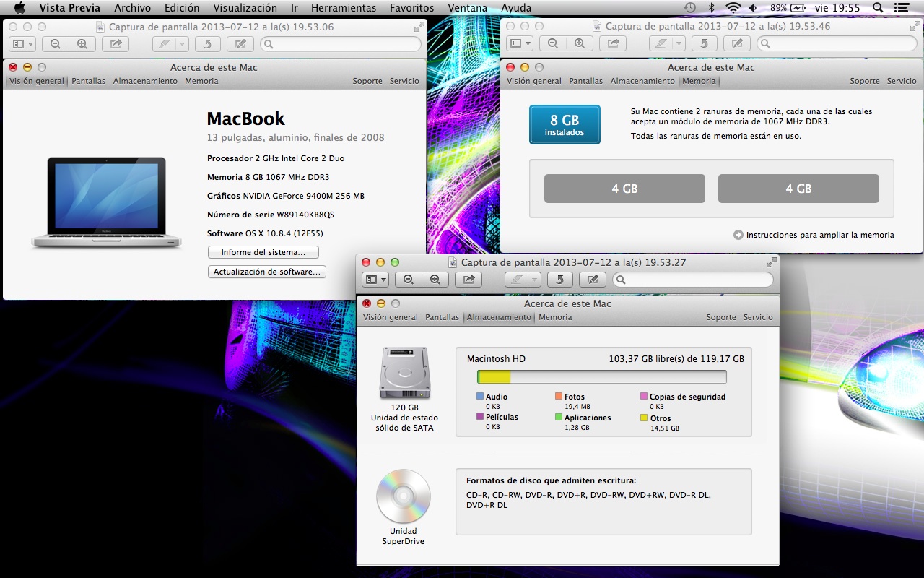Share the 19.53.27 capture
Screen dimensions: 924x578
[468, 280]
